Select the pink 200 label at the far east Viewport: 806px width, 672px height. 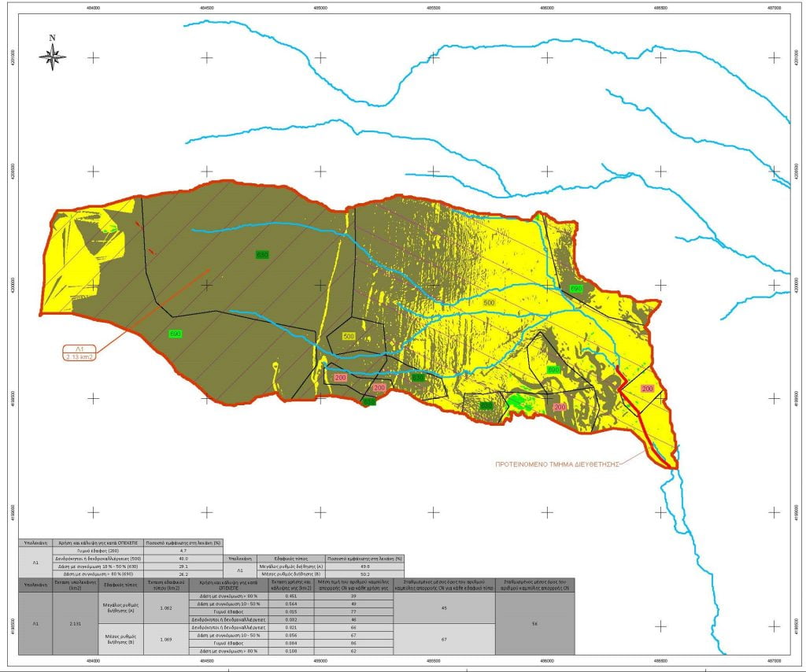click(x=647, y=389)
